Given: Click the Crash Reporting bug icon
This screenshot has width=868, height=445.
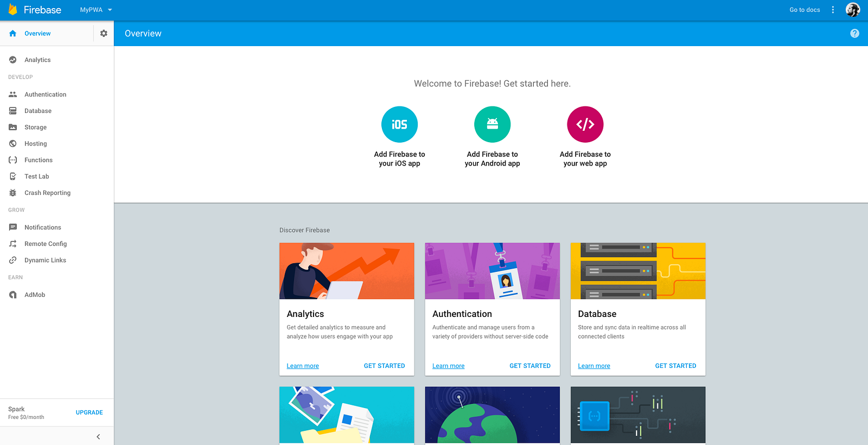Looking at the screenshot, I should click(13, 193).
